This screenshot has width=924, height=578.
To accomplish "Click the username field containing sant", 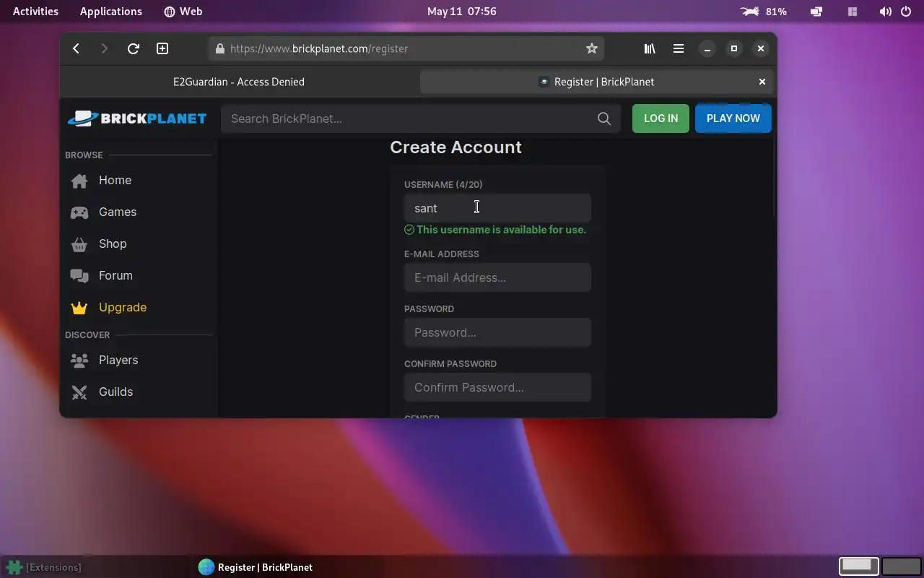I will pyautogui.click(x=497, y=208).
